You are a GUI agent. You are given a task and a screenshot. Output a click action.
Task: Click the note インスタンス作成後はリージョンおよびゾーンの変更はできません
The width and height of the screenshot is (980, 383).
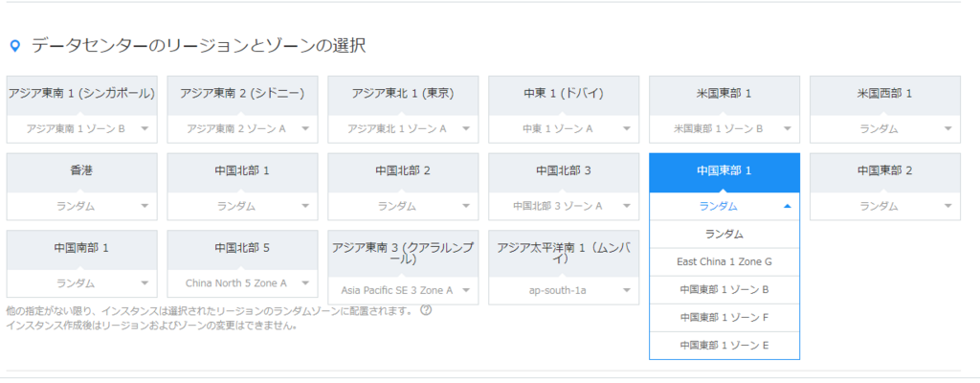(x=151, y=326)
